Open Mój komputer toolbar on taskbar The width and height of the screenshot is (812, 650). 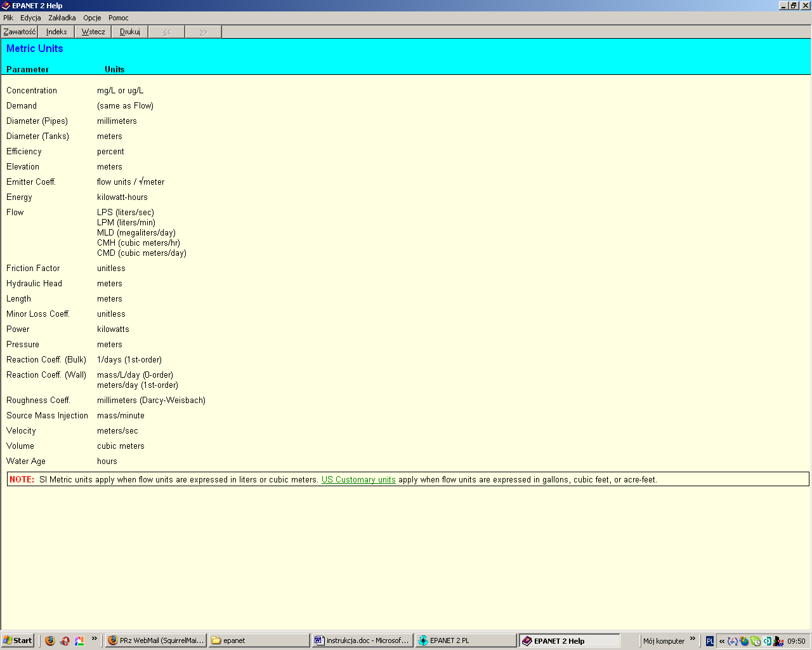tap(664, 641)
